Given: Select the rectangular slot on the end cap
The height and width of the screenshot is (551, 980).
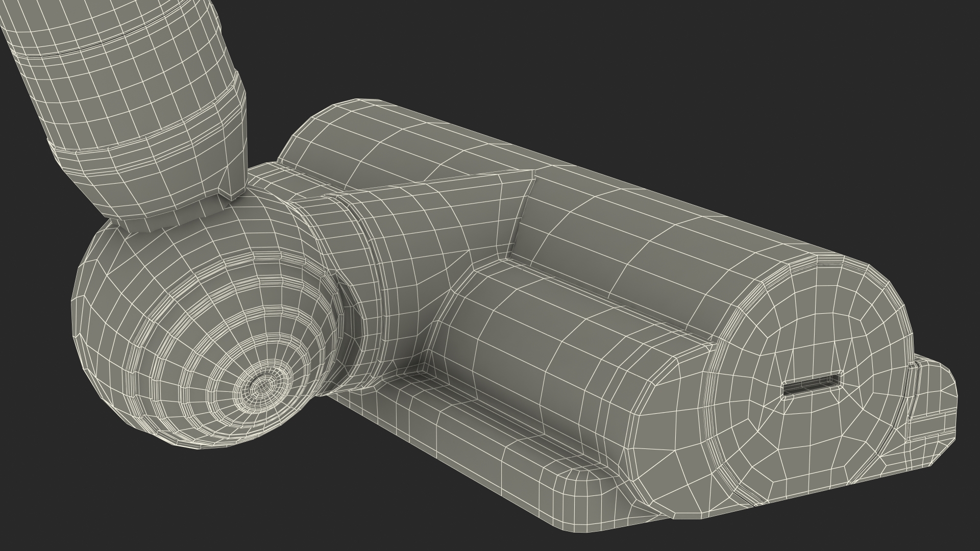Looking at the screenshot, I should [811, 385].
